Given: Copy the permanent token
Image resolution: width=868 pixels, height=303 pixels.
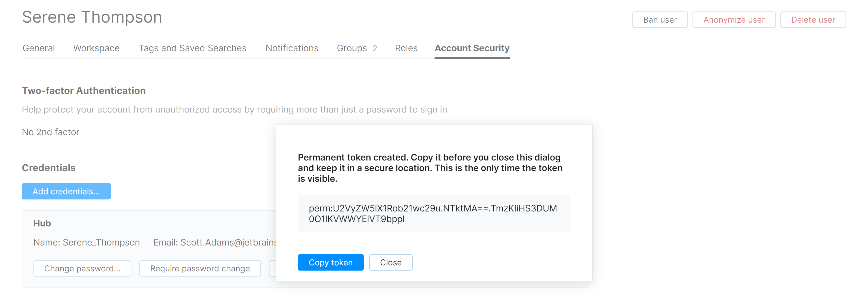Looking at the screenshot, I should pyautogui.click(x=331, y=262).
